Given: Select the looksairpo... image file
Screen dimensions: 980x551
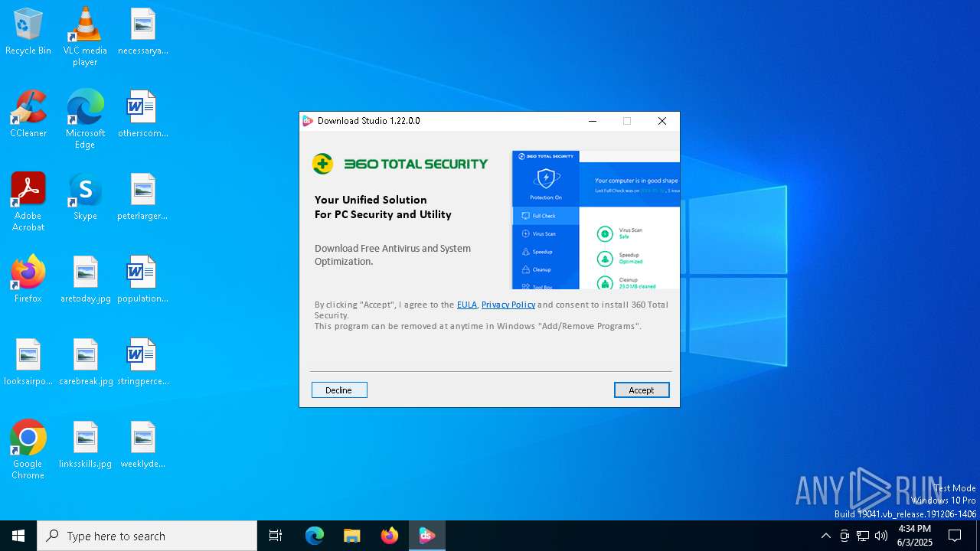Looking at the screenshot, I should 28,363.
